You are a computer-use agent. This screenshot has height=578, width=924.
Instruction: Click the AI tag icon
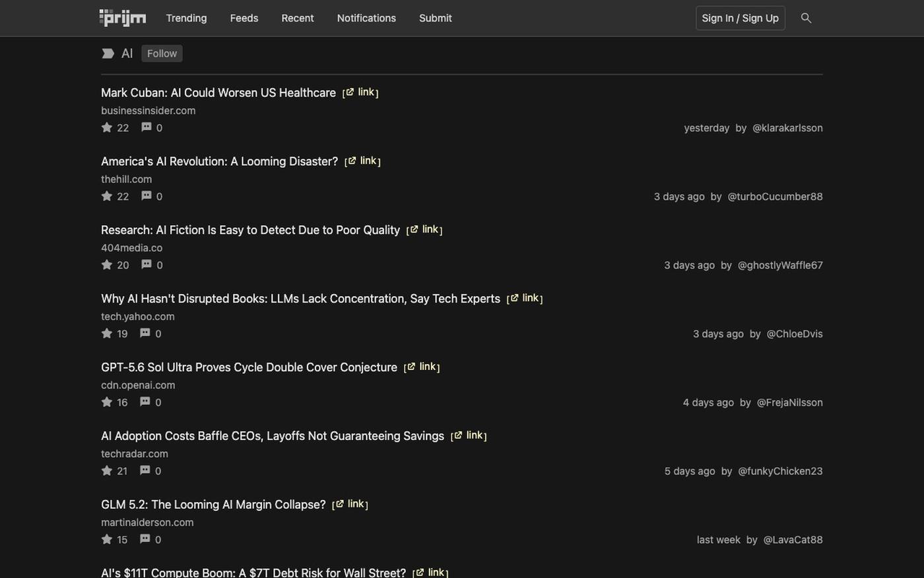108,54
